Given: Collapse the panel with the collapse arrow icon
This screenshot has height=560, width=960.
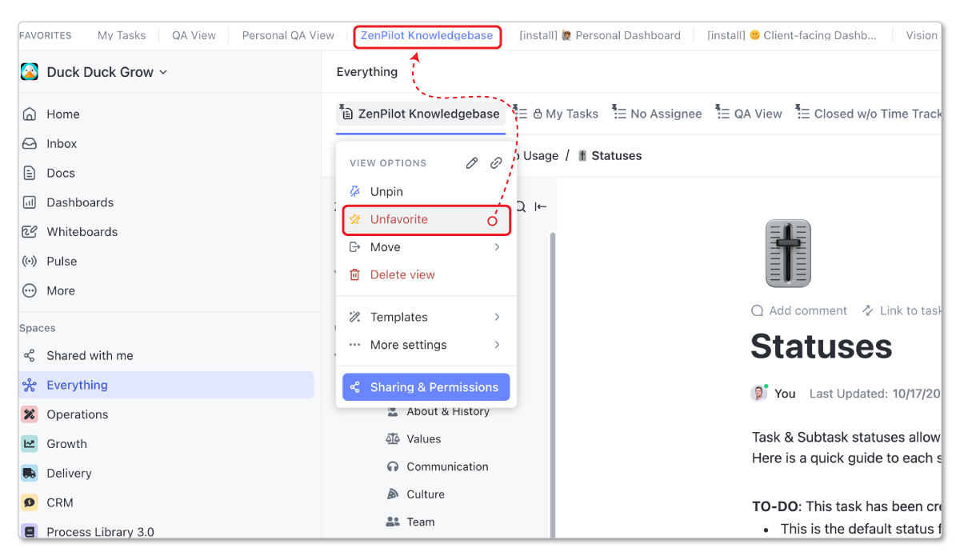Looking at the screenshot, I should click(540, 206).
